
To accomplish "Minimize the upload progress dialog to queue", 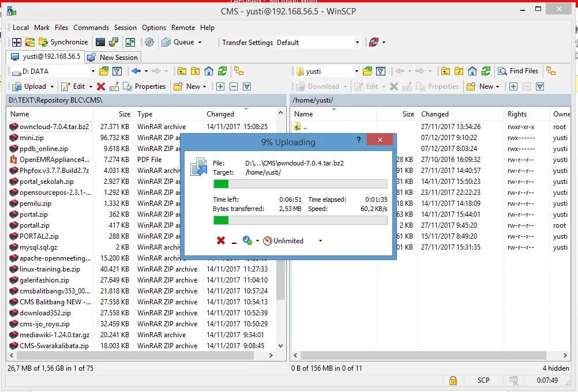I will pos(234,242).
